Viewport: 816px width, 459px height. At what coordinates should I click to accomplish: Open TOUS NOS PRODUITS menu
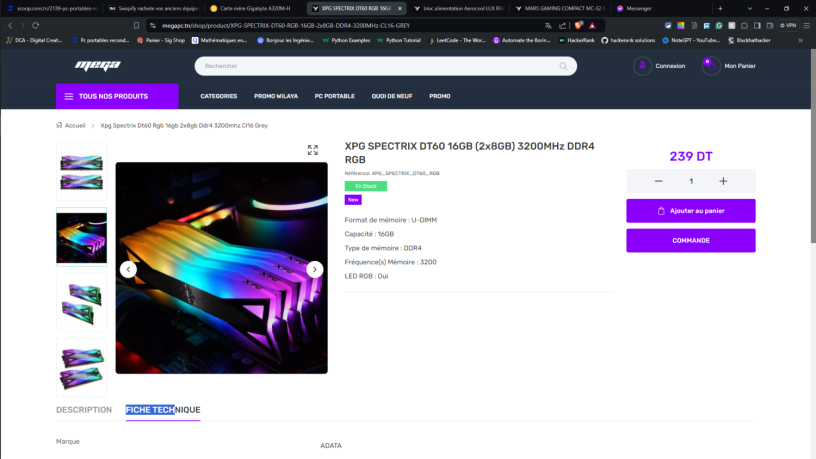coord(117,96)
